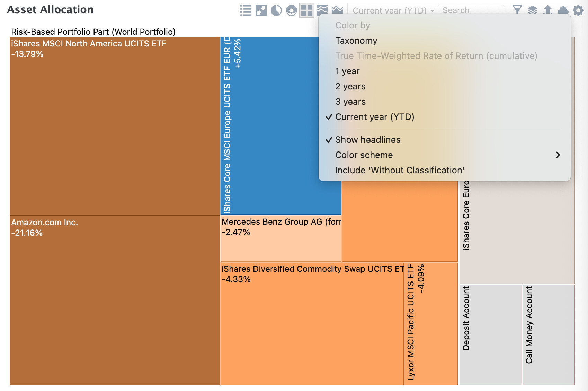
Task: Open the rebalancing view icon
Action: click(261, 10)
